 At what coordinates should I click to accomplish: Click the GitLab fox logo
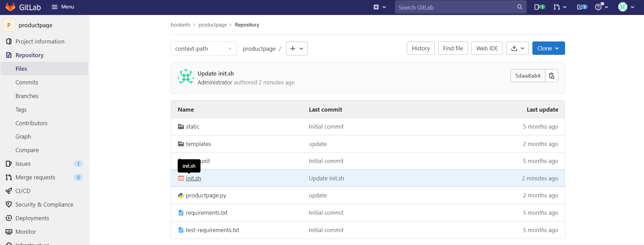(10, 7)
